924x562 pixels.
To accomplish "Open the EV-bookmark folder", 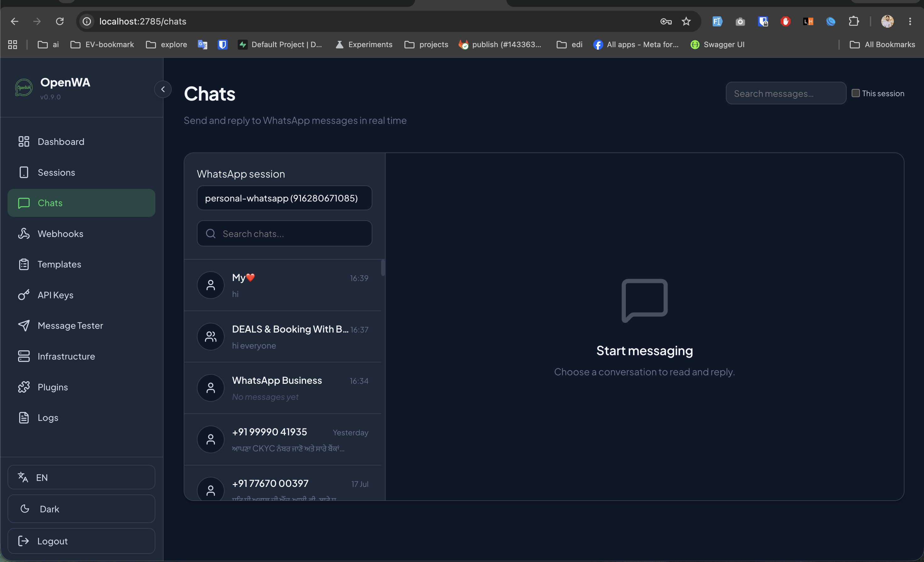I will [x=102, y=45].
